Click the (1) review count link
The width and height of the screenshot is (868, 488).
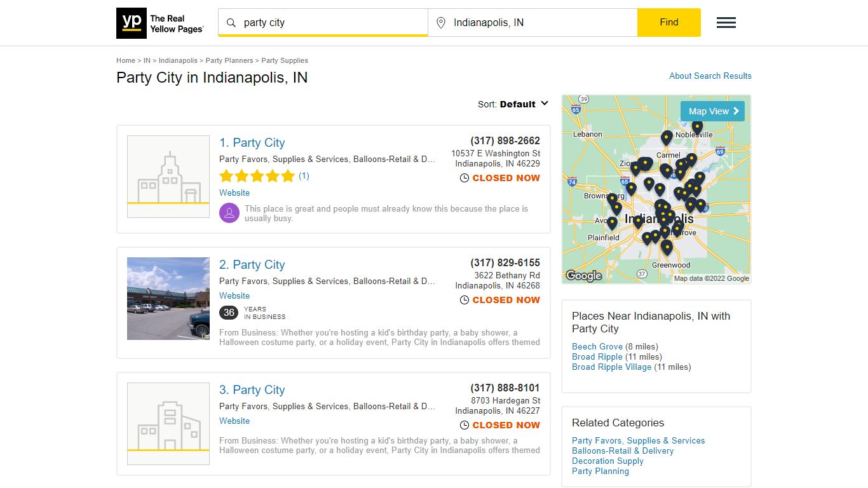click(304, 176)
